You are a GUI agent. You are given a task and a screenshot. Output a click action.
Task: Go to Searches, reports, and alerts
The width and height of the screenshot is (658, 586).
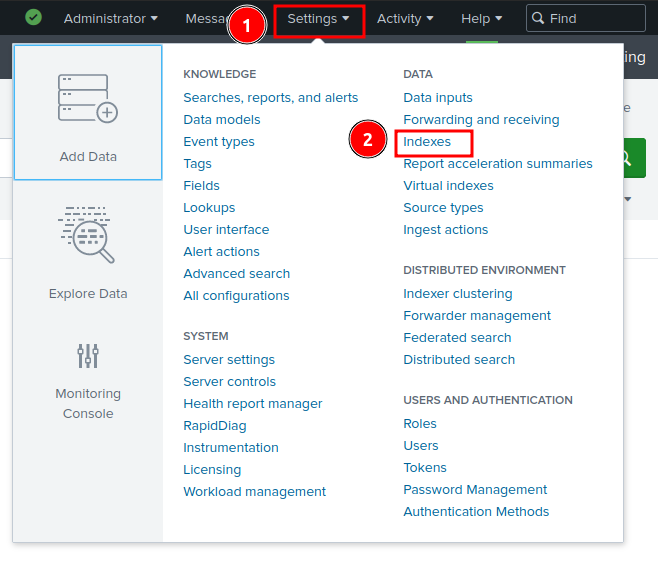tap(270, 98)
